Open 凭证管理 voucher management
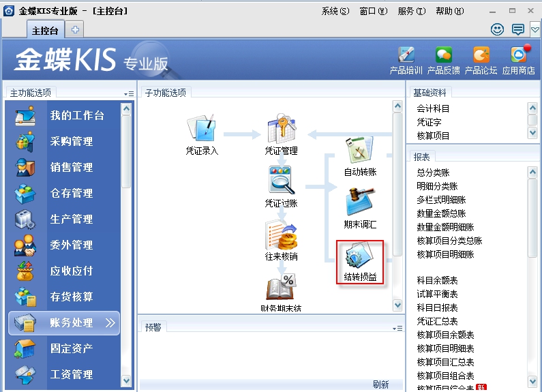Screen dimensions: 542x392 click(281, 134)
